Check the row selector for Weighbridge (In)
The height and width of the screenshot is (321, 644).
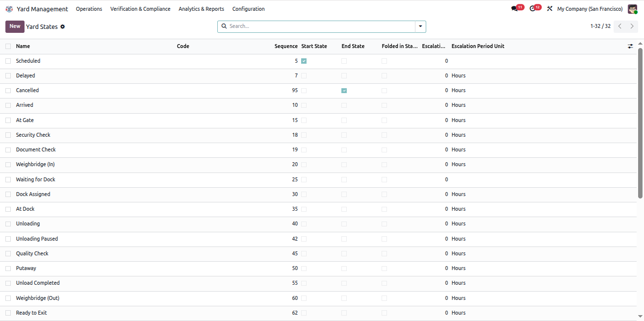[x=8, y=165]
